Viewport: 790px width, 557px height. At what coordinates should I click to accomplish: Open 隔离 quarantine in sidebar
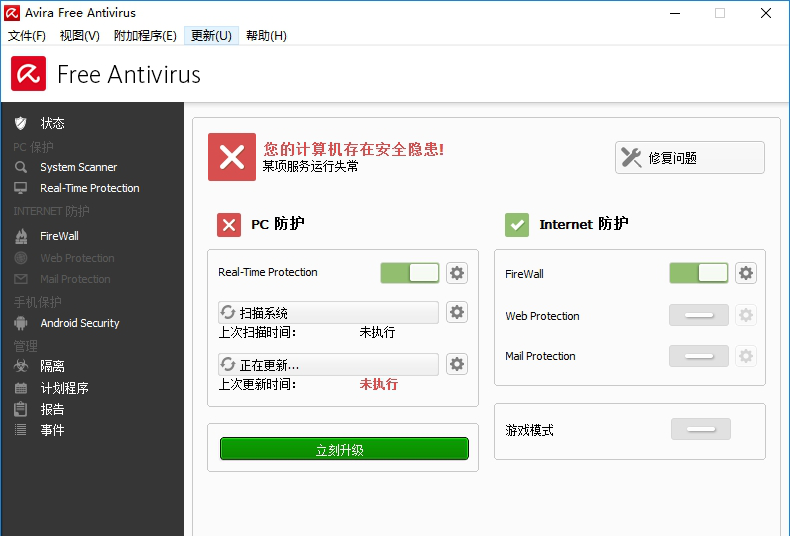(52, 366)
